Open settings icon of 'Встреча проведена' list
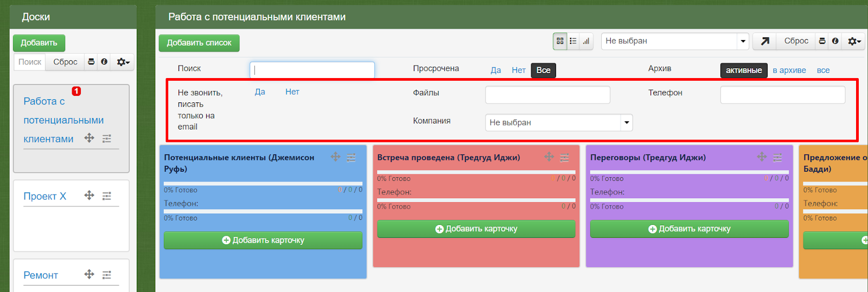The height and width of the screenshot is (292, 868). tap(565, 158)
